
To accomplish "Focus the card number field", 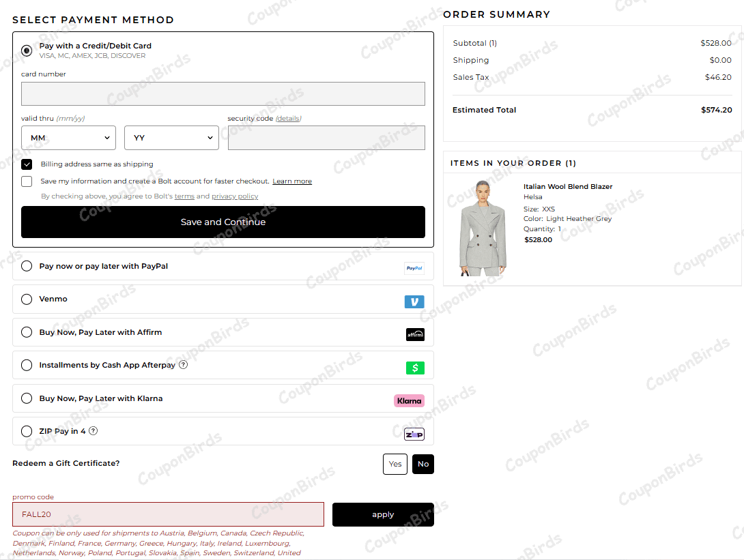I will tap(223, 94).
